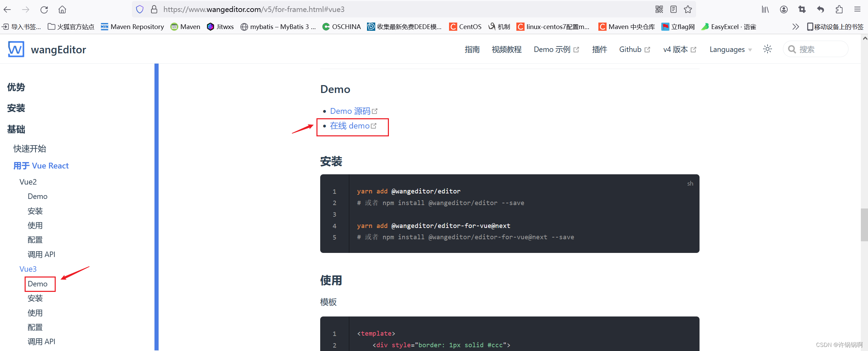Show more bookmarks chevron
Image resolution: width=868 pixels, height=351 pixels.
[796, 27]
